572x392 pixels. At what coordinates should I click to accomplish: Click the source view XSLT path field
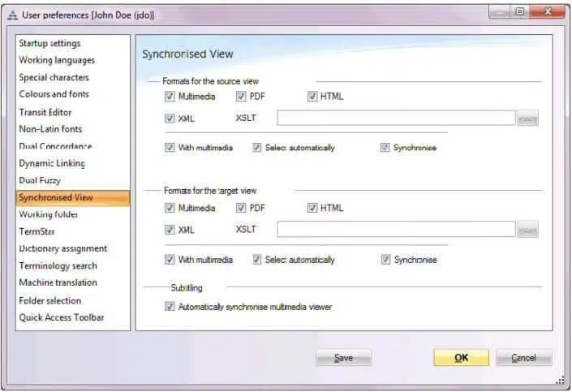tap(396, 118)
